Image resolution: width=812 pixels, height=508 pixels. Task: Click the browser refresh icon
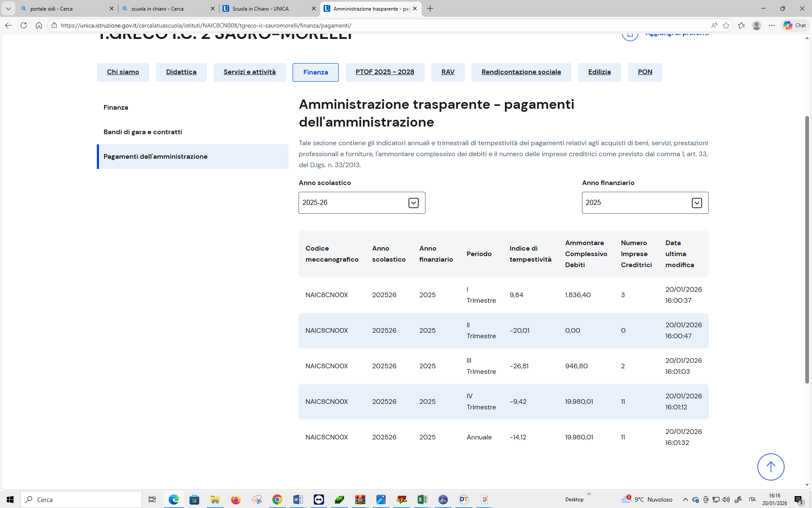tap(24, 25)
